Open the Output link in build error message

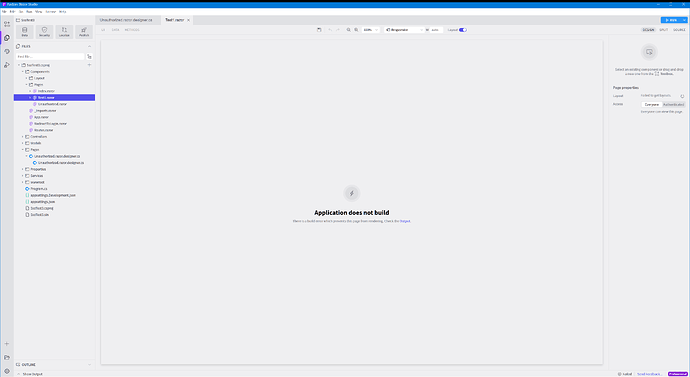click(405, 221)
